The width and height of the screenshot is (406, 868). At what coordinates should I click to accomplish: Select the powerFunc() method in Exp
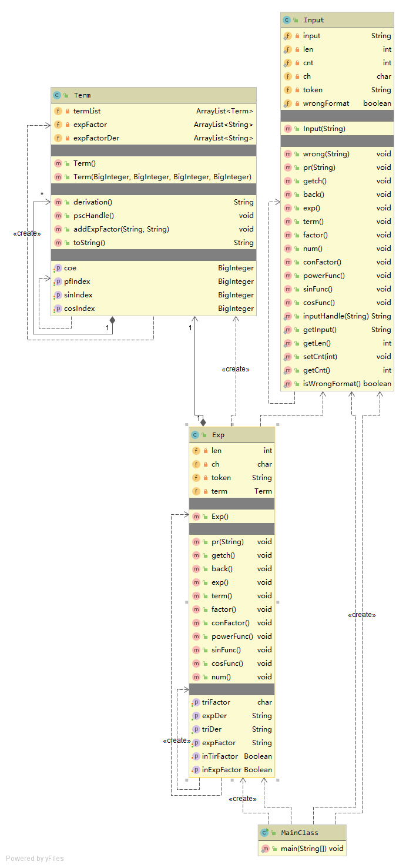[x=231, y=636]
